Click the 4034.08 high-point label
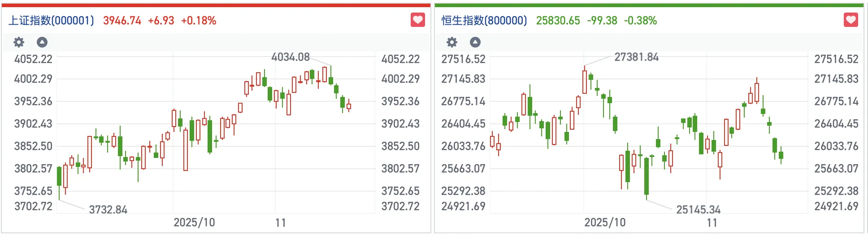This screenshot has height=236, width=868. pos(291,57)
